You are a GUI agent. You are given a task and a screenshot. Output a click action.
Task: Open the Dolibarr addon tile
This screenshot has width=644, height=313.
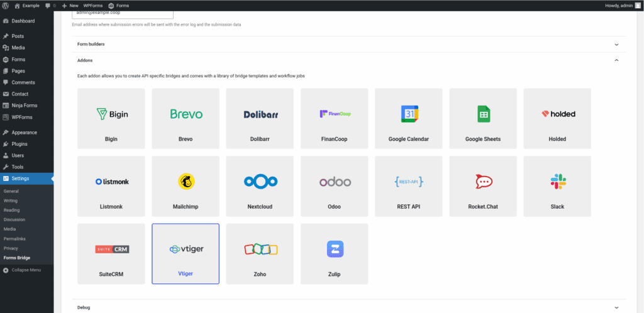(260, 118)
